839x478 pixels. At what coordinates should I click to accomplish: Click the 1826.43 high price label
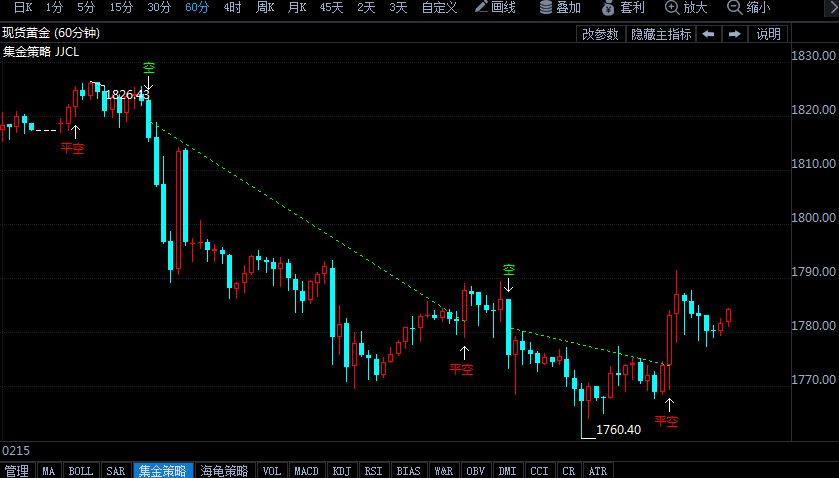coord(127,95)
